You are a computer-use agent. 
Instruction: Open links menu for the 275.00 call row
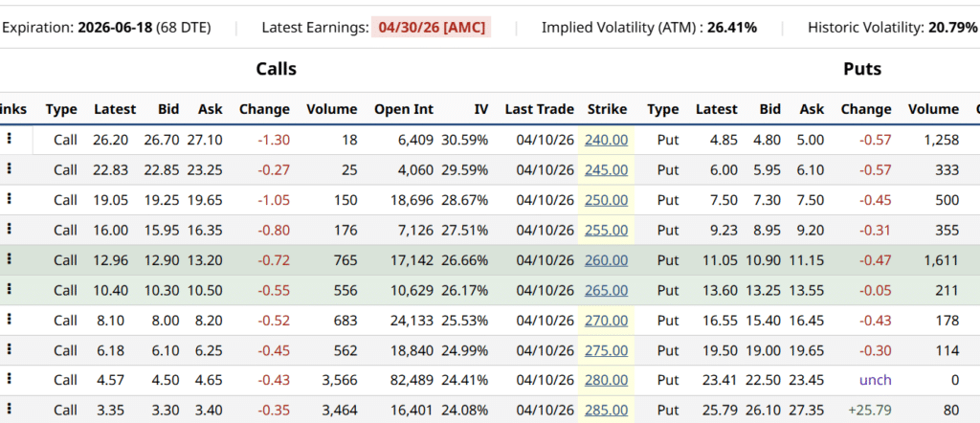pos(9,350)
